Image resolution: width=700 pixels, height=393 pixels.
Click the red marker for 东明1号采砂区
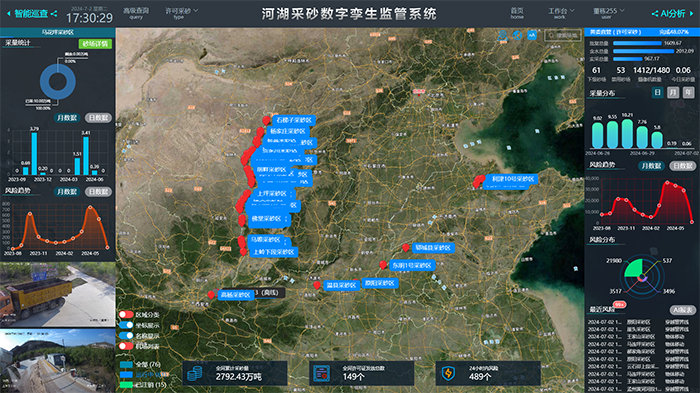(383, 265)
